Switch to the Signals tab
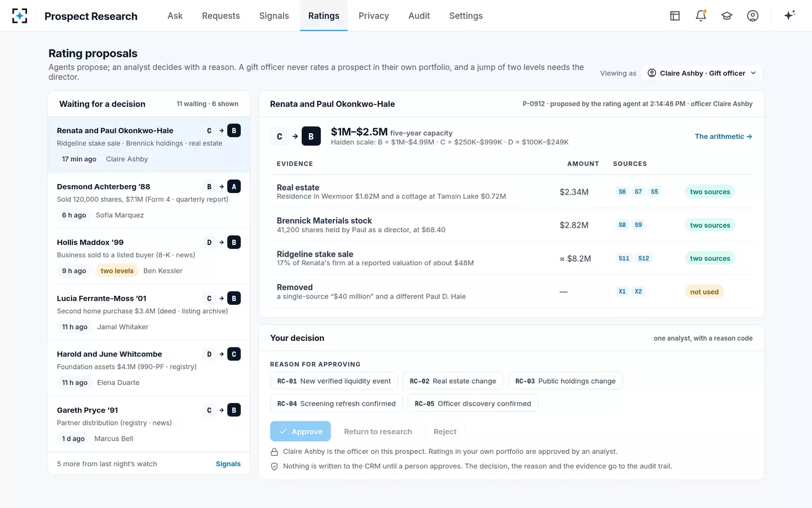This screenshot has width=812, height=508. coord(274,16)
